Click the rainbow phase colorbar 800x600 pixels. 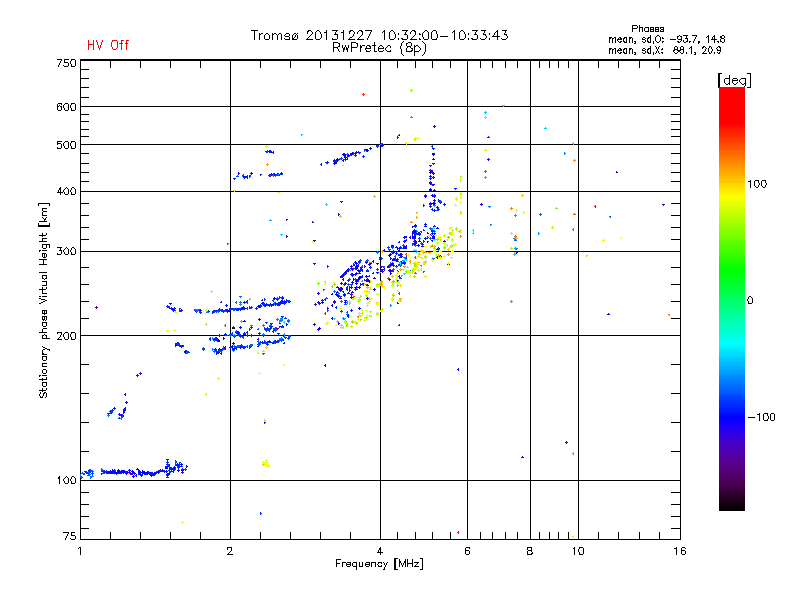pos(732,298)
